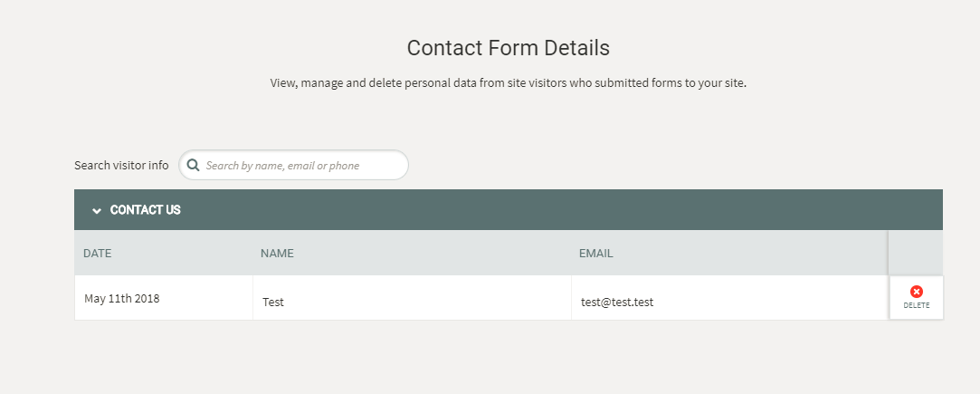Viewport: 980px width, 394px height.
Task: Click the Search visitor info label
Action: [x=121, y=165]
